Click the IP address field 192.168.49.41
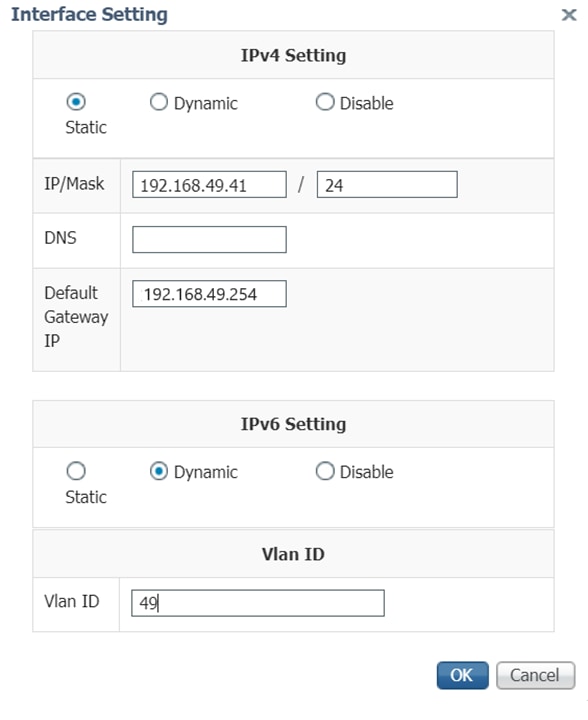The height and width of the screenshot is (720, 588). 209,185
